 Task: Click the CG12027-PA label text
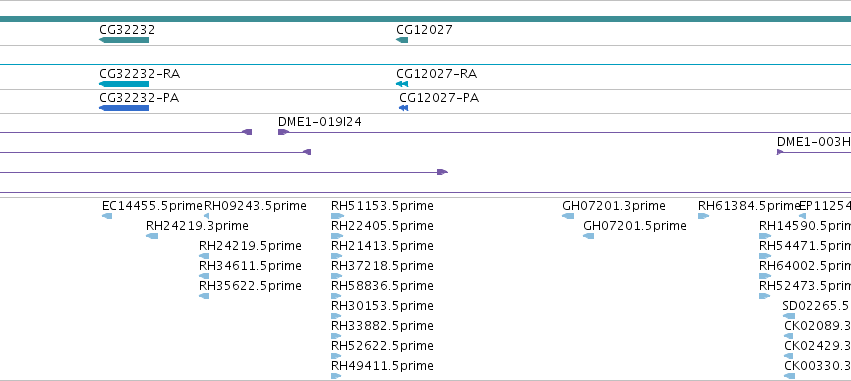point(439,98)
